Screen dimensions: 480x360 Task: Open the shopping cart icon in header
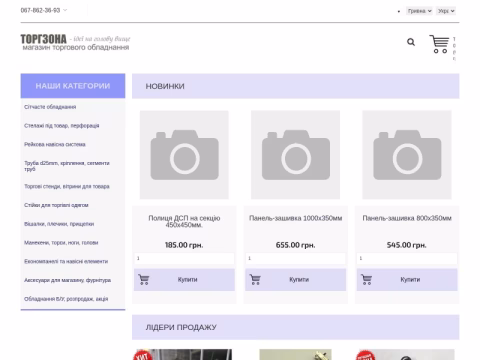point(439,44)
